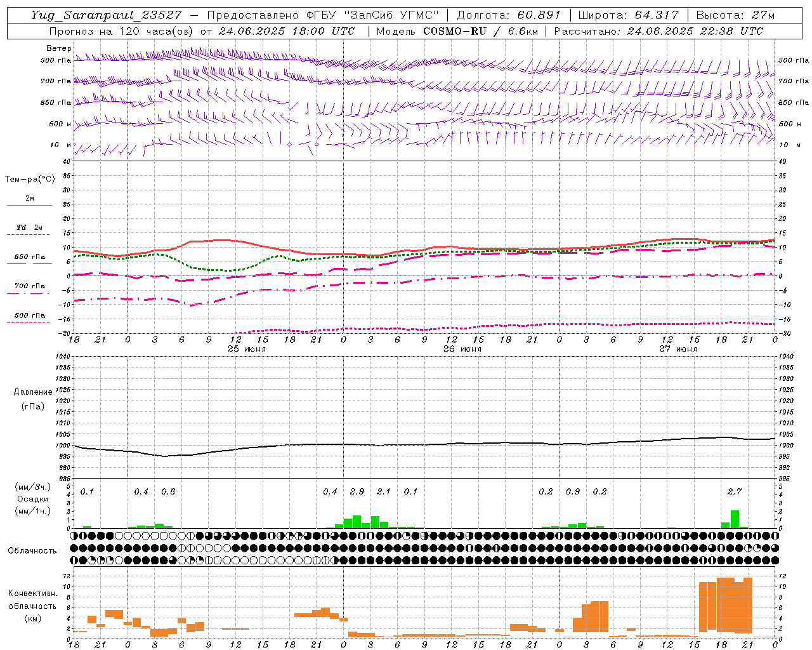Click the 0.9 precipitation amount value
The image size is (812, 650).
pyautogui.click(x=573, y=492)
